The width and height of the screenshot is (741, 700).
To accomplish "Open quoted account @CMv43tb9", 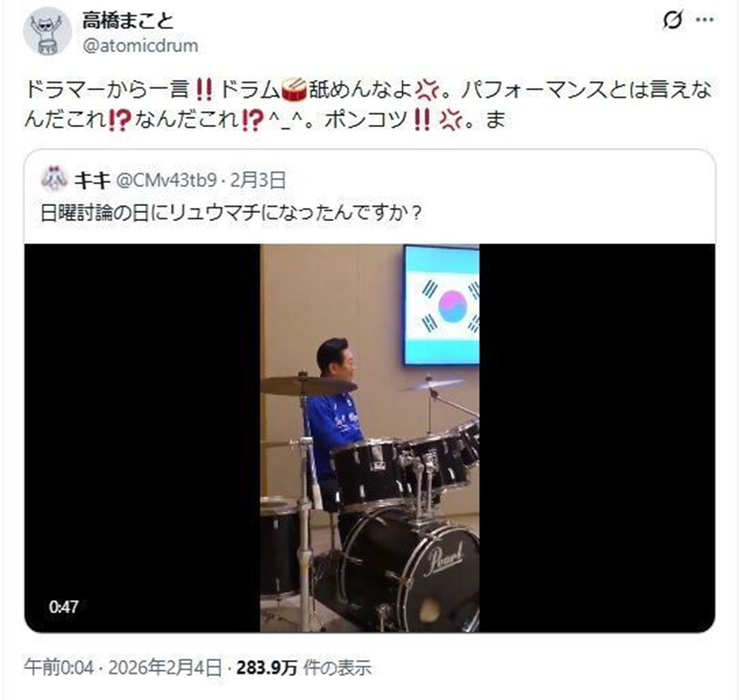I will [x=167, y=180].
